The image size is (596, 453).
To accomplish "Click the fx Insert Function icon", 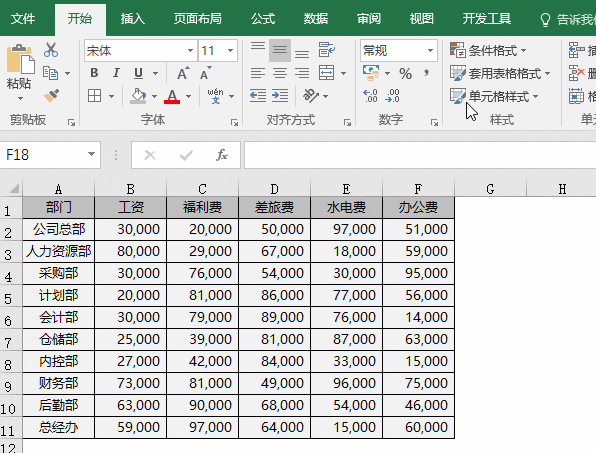I will point(222,155).
